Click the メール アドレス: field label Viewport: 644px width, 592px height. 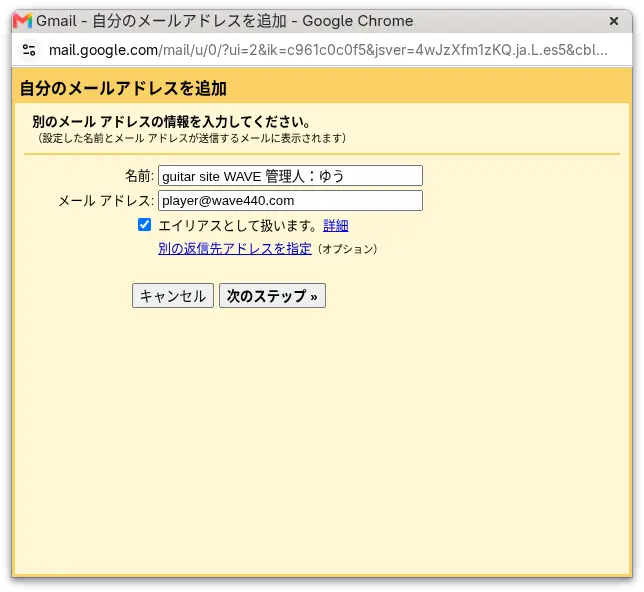tap(106, 200)
